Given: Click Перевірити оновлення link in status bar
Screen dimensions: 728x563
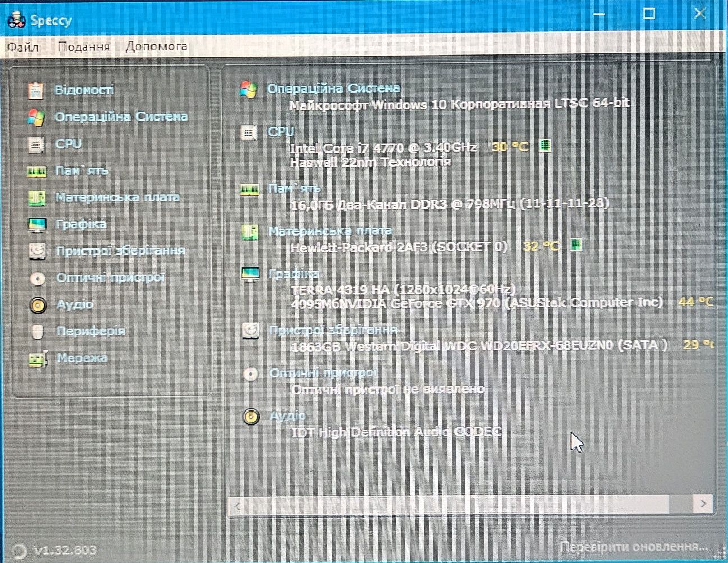Looking at the screenshot, I should 634,547.
